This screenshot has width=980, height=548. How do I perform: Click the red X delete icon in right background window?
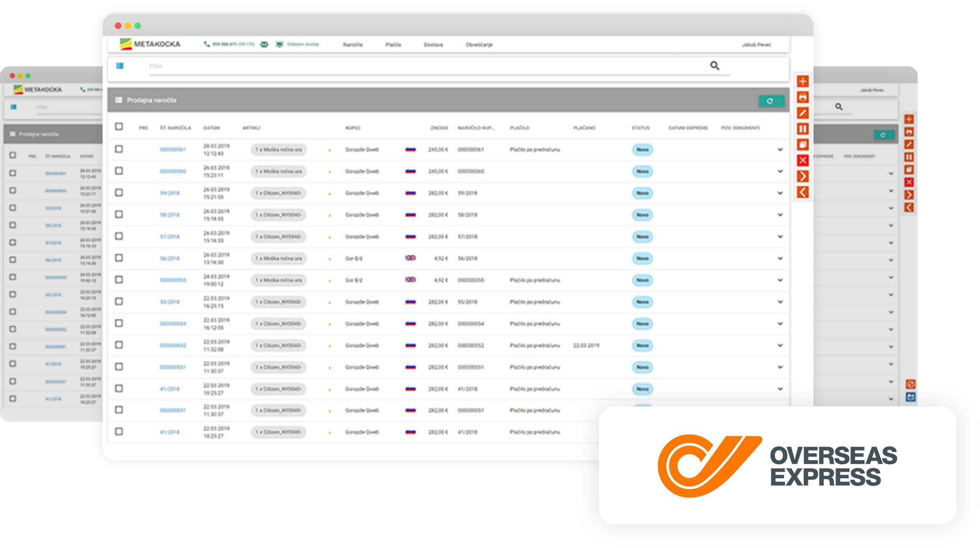tap(909, 182)
